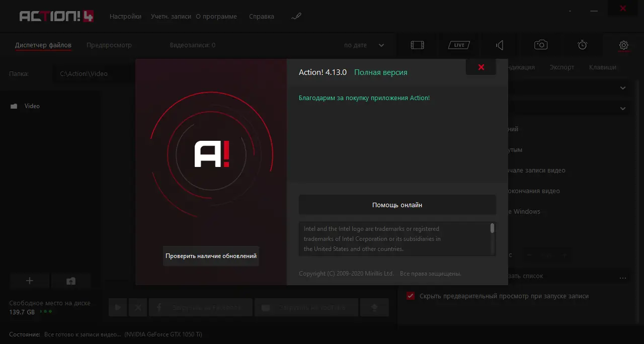
Task: Click the open folder icon button
Action: (x=71, y=281)
